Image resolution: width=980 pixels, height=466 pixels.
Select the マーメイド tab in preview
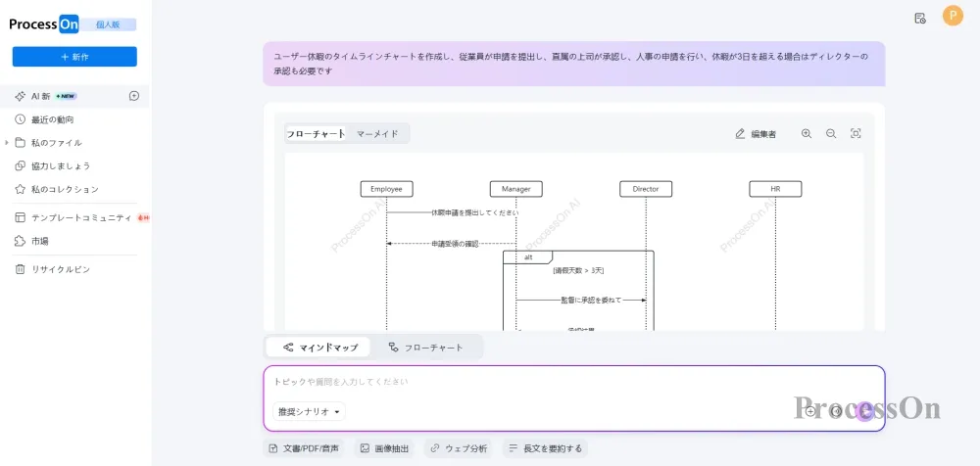point(377,134)
